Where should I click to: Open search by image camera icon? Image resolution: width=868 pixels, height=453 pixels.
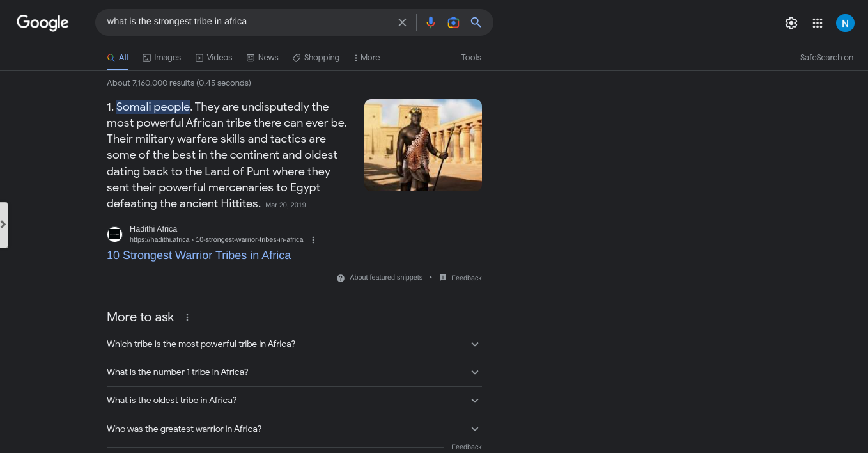[x=453, y=22]
